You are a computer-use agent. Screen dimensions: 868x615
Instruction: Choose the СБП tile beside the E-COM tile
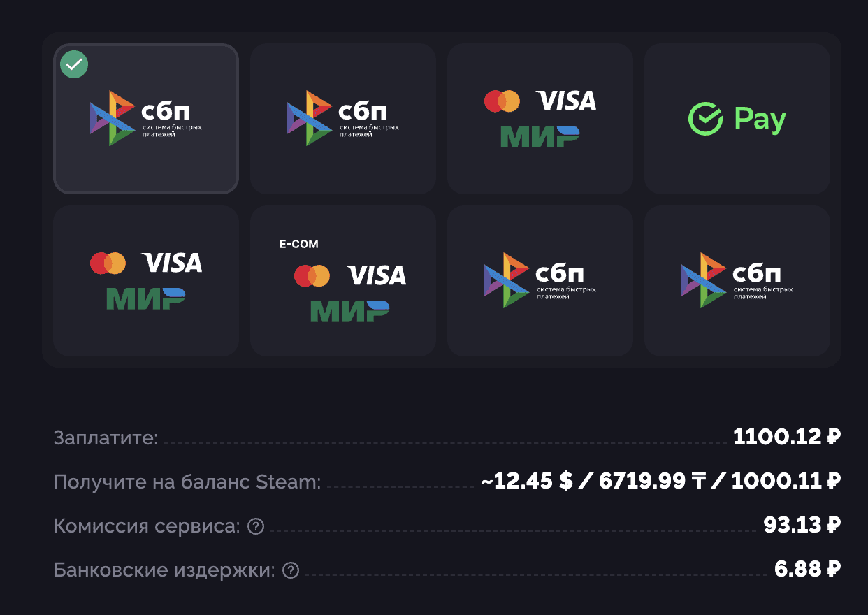click(x=540, y=281)
